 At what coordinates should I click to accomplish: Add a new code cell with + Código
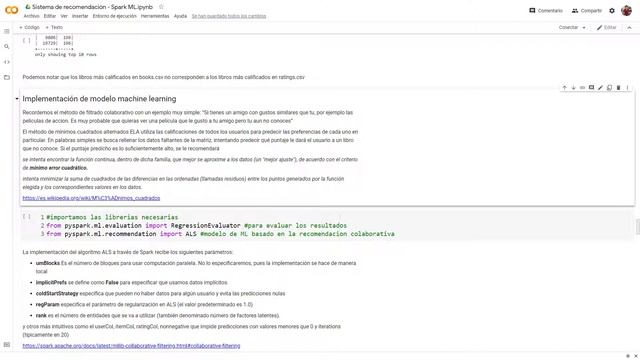pos(29,27)
